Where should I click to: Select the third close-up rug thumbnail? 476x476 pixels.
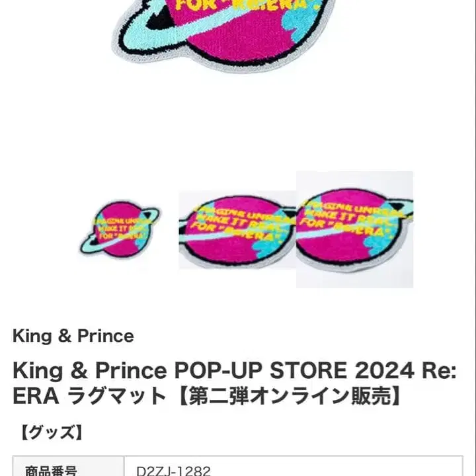(354, 229)
